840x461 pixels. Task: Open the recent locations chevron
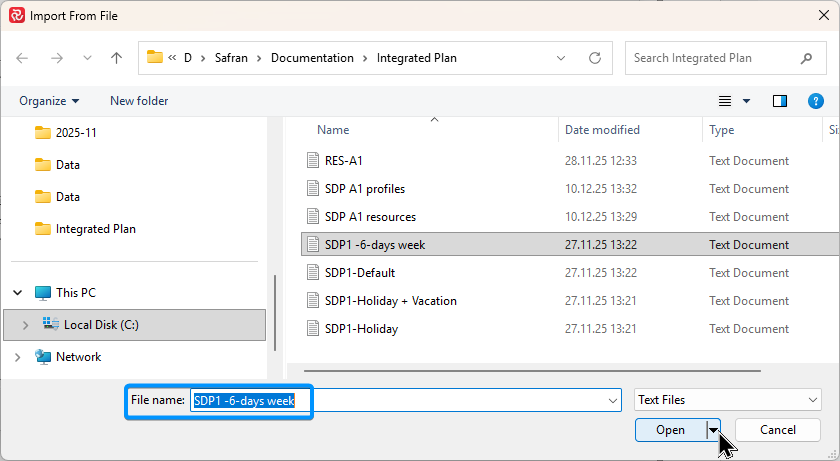(x=87, y=58)
